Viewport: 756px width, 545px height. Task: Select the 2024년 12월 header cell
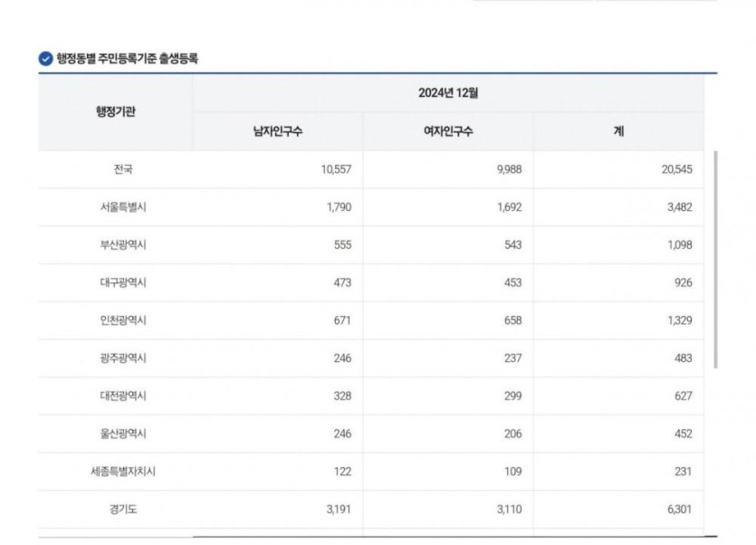[x=448, y=93]
